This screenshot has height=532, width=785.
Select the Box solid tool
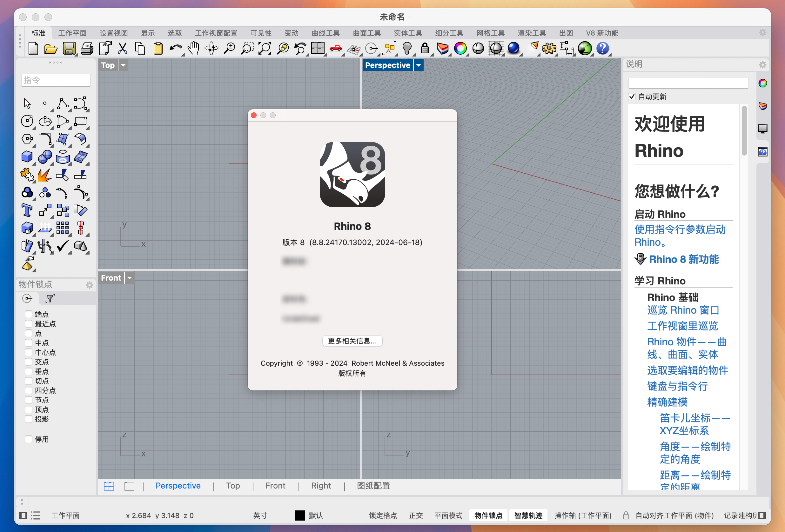(27, 156)
